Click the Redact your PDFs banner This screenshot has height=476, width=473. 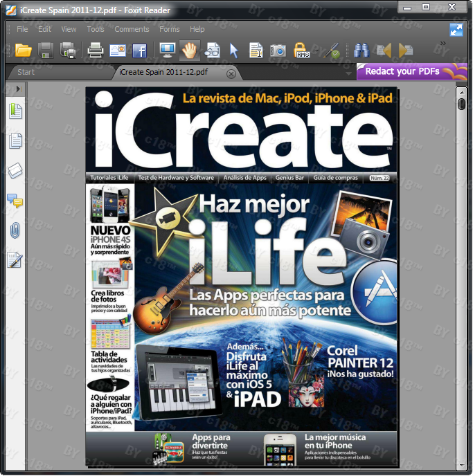coord(411,72)
